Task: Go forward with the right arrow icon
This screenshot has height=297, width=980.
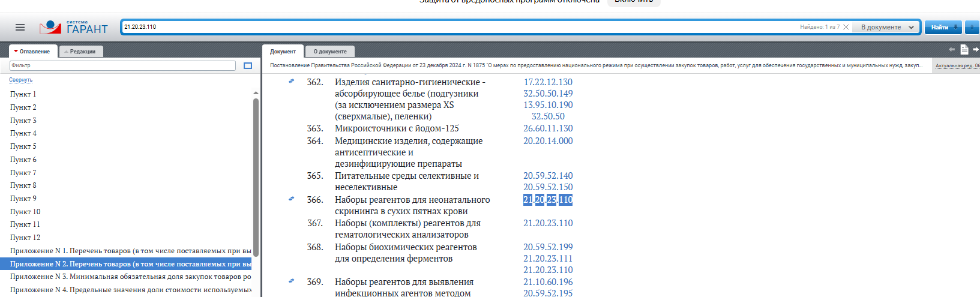Action: (976, 50)
